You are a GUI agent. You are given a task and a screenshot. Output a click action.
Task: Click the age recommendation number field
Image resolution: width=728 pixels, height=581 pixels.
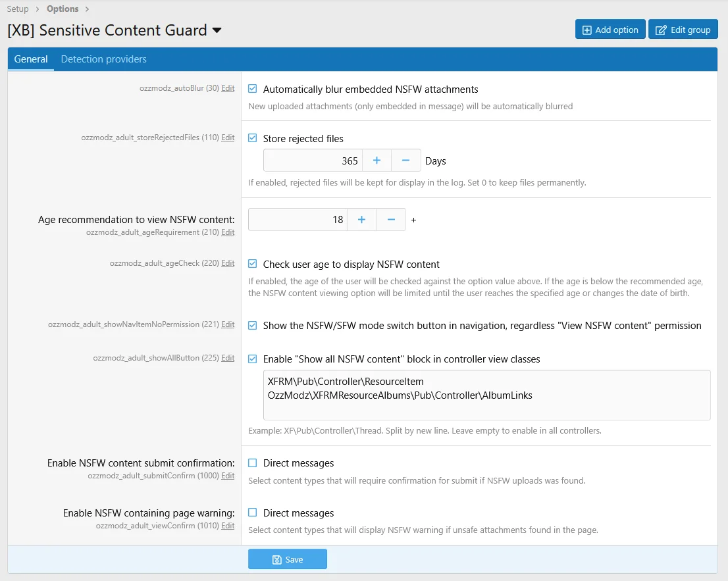point(298,220)
